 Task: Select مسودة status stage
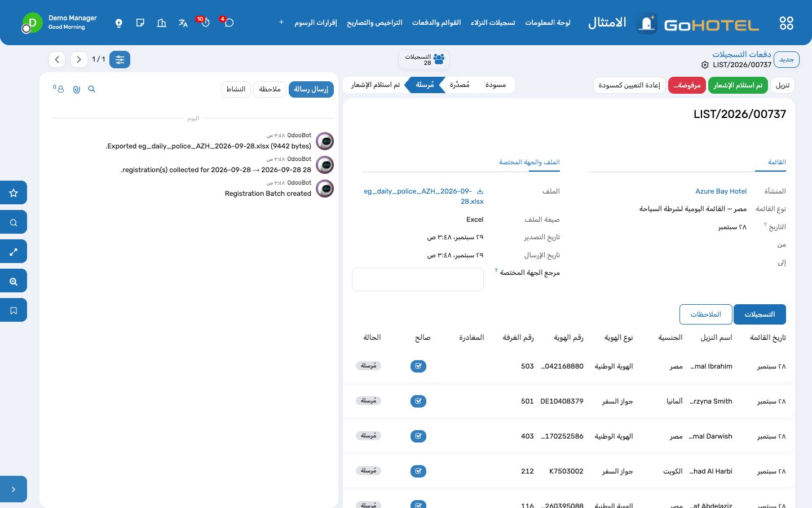click(x=495, y=85)
